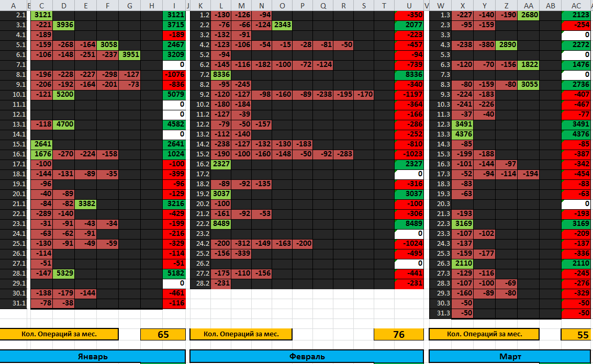Select column header K
Viewport: 593px width, 364px height.
pyautogui.click(x=200, y=5)
